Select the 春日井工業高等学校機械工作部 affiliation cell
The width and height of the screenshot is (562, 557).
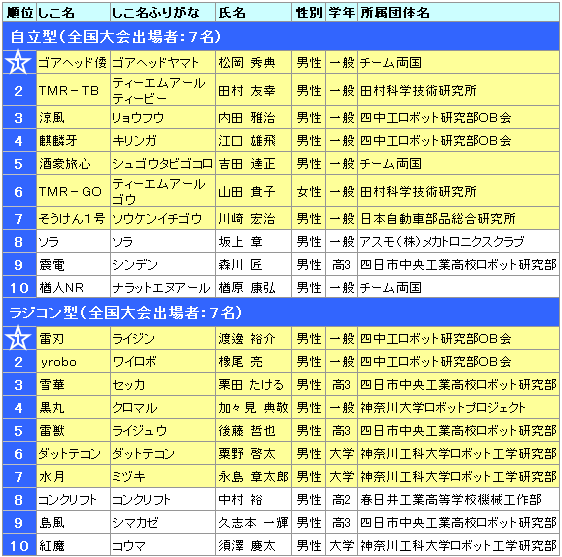pyautogui.click(x=458, y=500)
